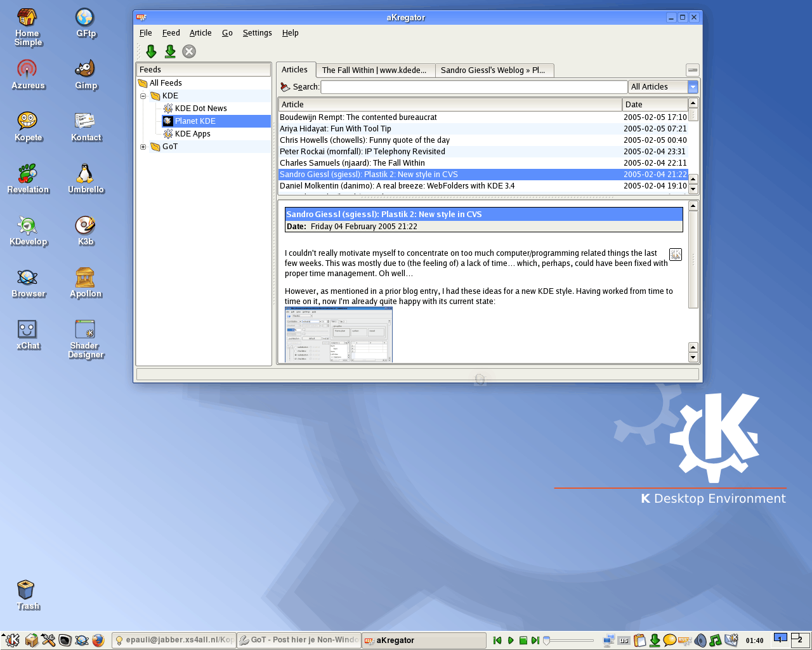This screenshot has height=650, width=812.
Task: Click the Klipper clipboard tray icon
Action: click(x=639, y=640)
